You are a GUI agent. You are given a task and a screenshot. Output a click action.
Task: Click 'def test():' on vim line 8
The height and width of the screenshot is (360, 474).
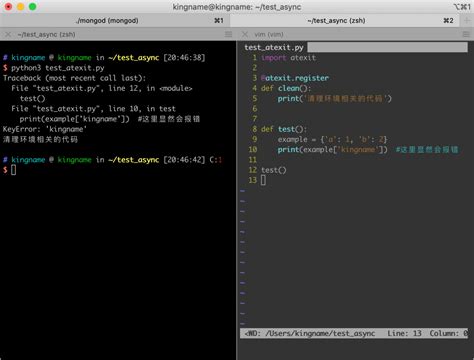click(x=284, y=129)
